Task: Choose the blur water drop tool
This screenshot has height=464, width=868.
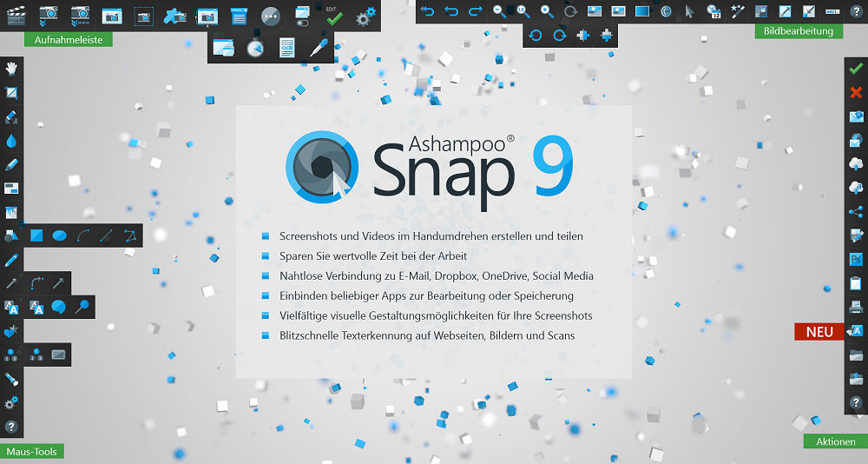Action: 12,140
